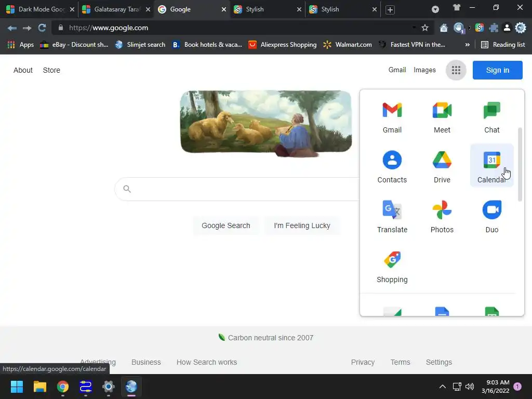The image size is (532, 399).
Task: Open the Settings footer link
Action: 438,362
